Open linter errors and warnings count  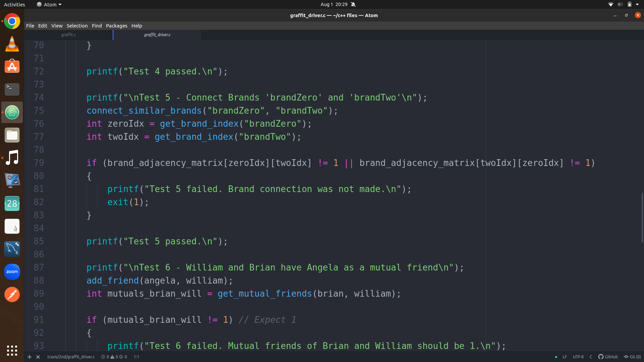pyautogui.click(x=114, y=357)
